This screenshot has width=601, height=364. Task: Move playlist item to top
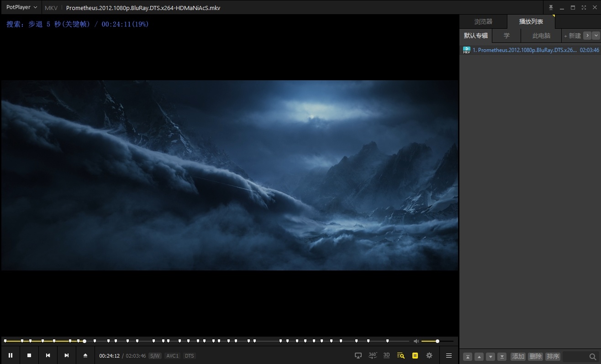click(x=468, y=357)
